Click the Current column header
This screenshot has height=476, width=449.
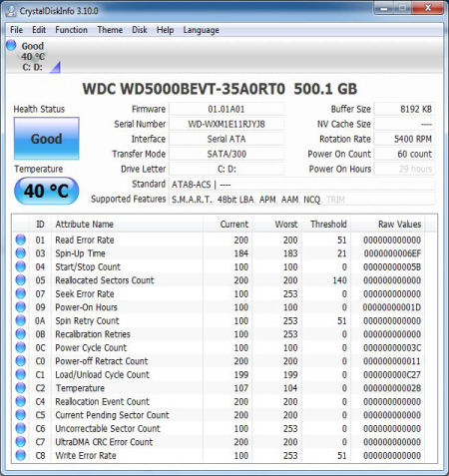coord(227,225)
